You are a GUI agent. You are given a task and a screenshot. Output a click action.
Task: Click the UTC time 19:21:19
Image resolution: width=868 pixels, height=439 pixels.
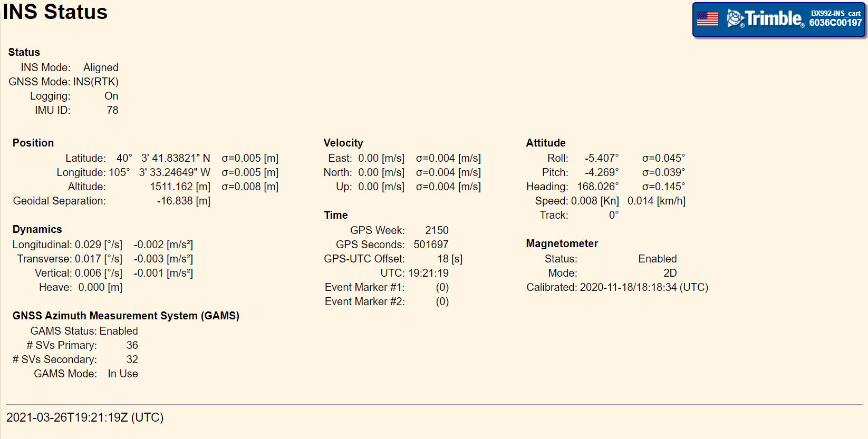(428, 273)
